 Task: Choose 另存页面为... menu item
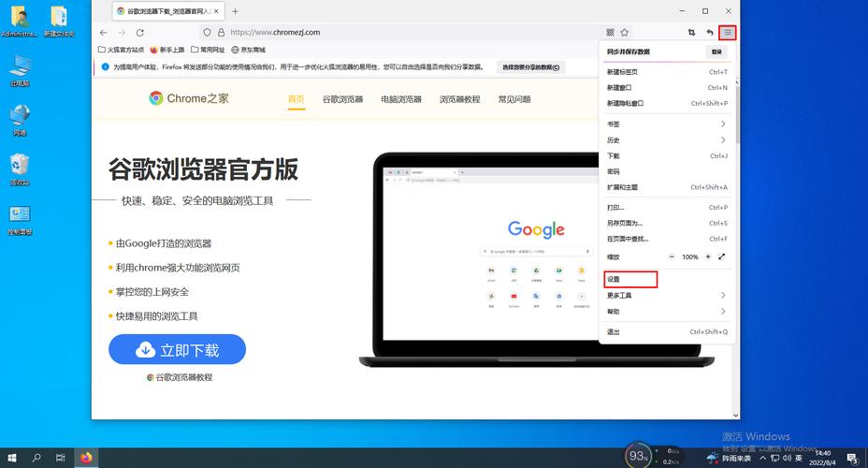point(667,223)
